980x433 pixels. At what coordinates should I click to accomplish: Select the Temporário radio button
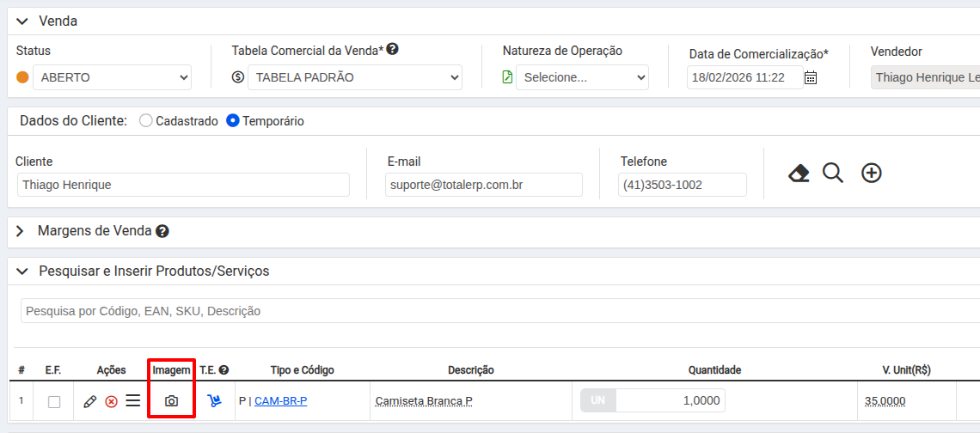tap(233, 121)
